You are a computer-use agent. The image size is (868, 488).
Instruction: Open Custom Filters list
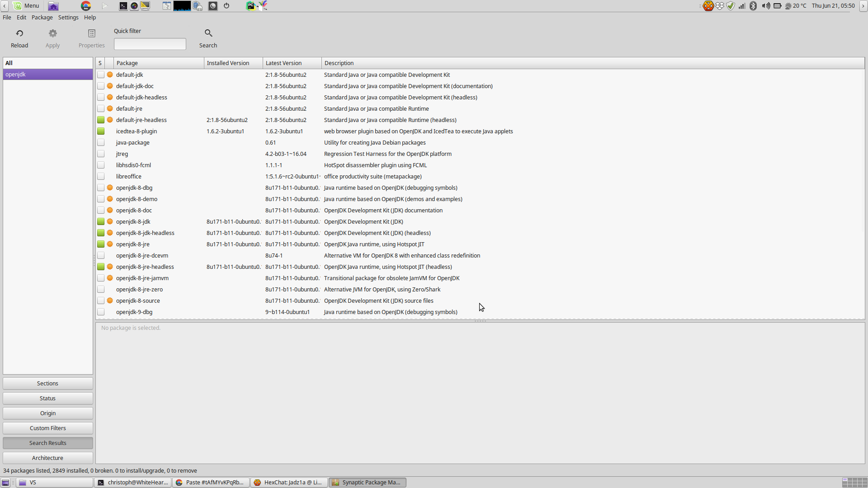(48, 428)
